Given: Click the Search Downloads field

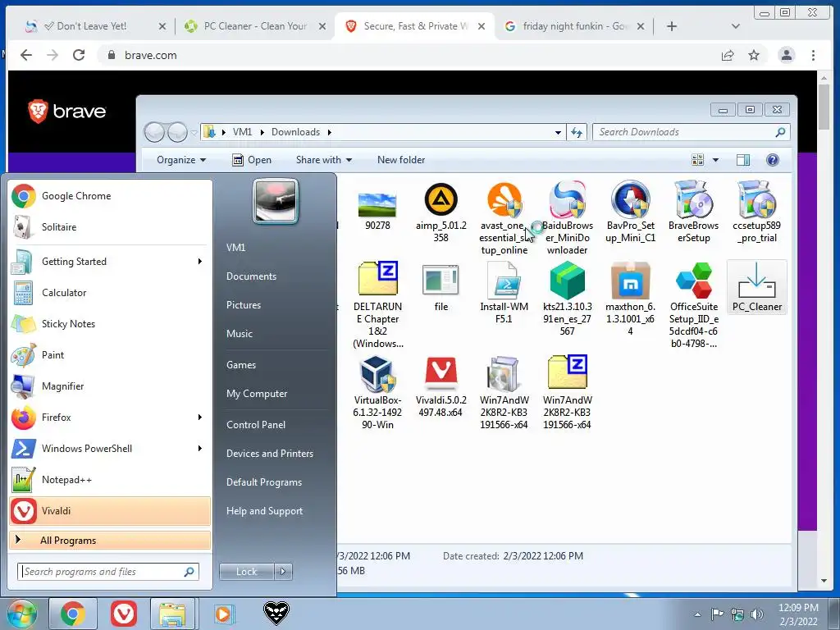Looking at the screenshot, I should tap(691, 132).
